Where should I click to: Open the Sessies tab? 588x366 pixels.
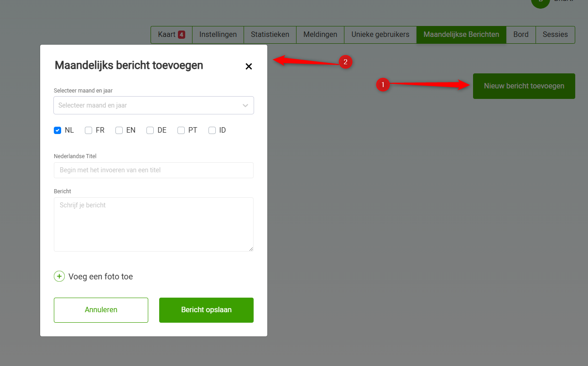(555, 35)
